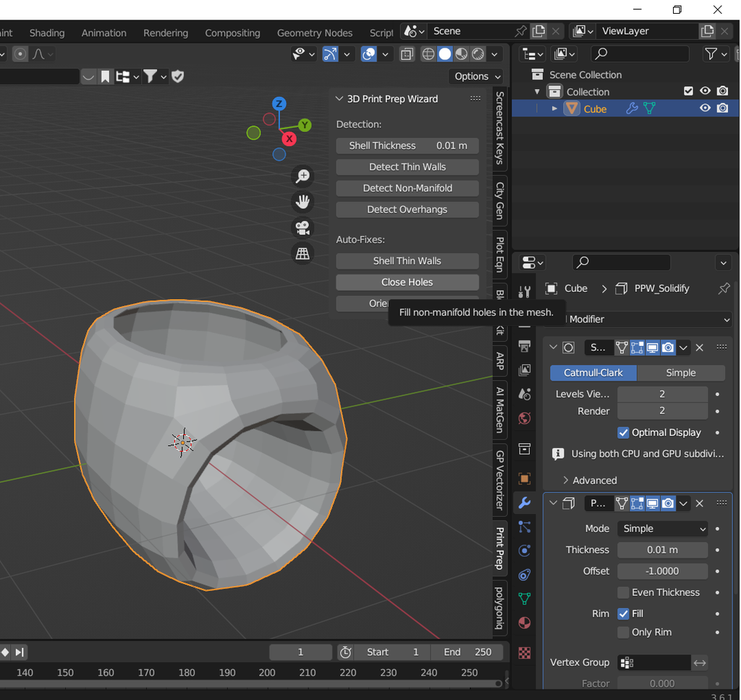
Task: Open the Options dropdown
Action: pyautogui.click(x=476, y=76)
